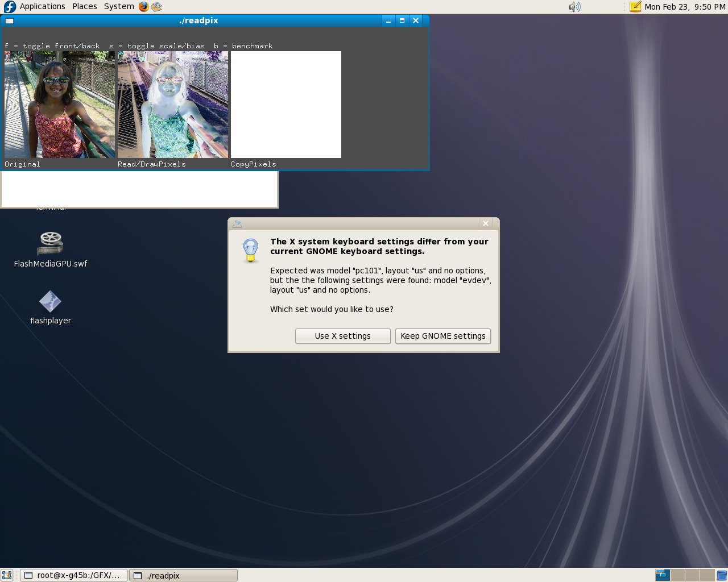Click the volume speaker icon
The image size is (728, 582).
(x=574, y=7)
